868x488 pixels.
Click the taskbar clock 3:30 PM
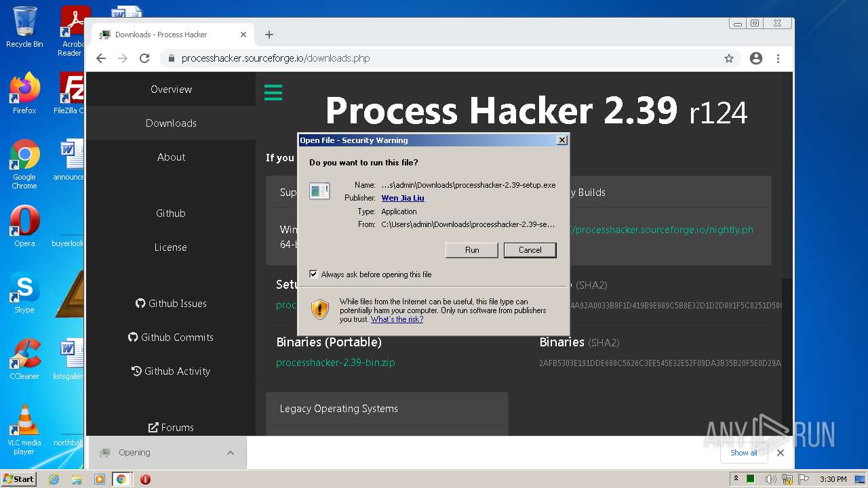click(x=833, y=479)
